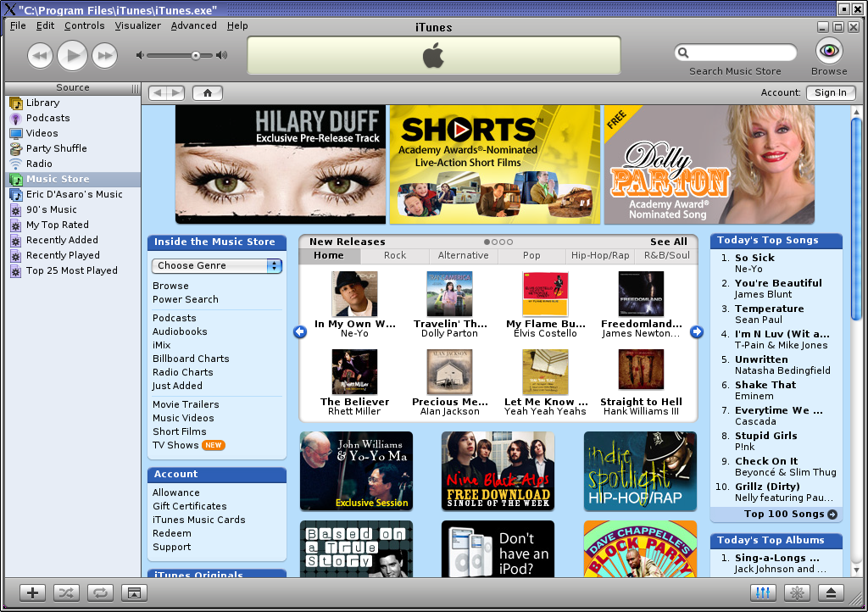Add a new playlist with the plus button
This screenshot has width=868, height=612.
pyautogui.click(x=33, y=593)
